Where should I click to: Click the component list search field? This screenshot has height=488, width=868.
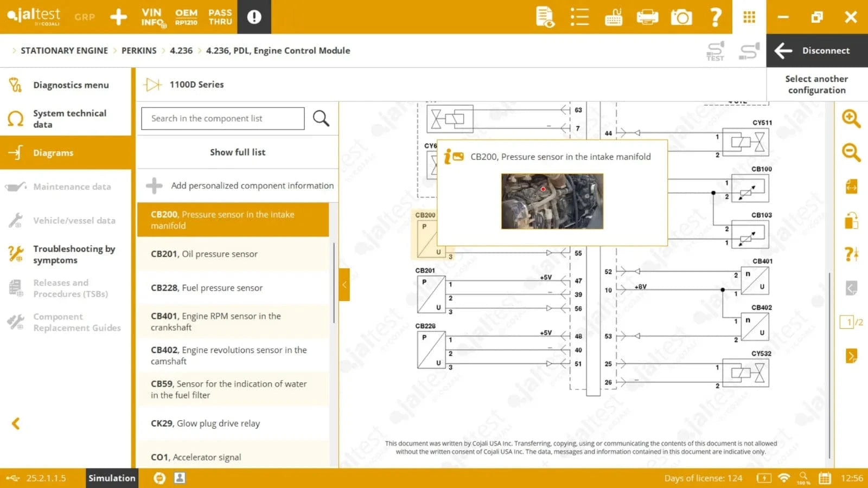click(223, 118)
